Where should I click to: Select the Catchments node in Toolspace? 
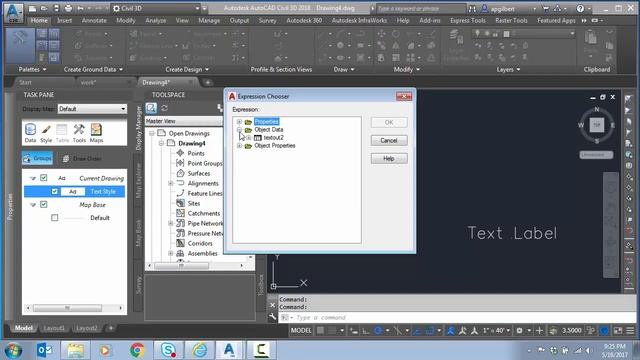point(203,213)
